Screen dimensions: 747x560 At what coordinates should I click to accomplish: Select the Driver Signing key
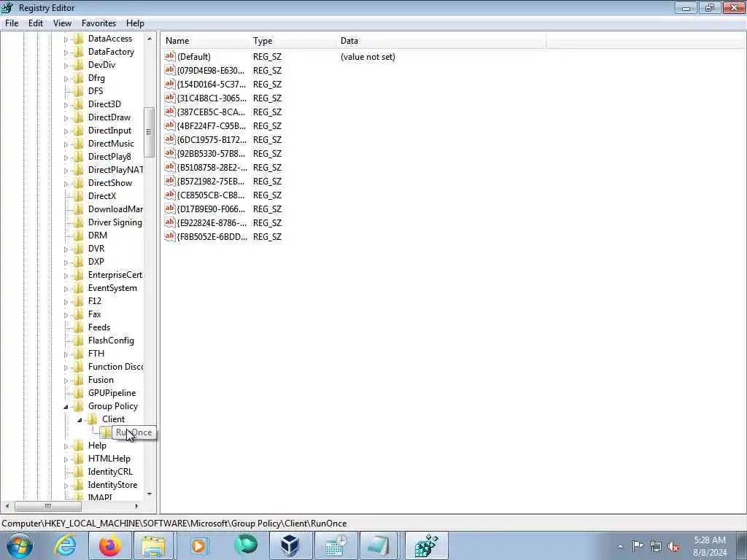pyautogui.click(x=115, y=222)
